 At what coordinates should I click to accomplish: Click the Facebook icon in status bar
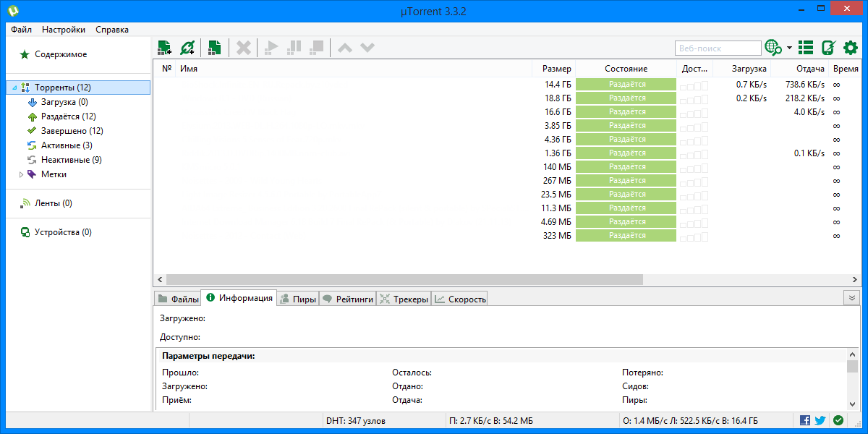click(x=805, y=420)
